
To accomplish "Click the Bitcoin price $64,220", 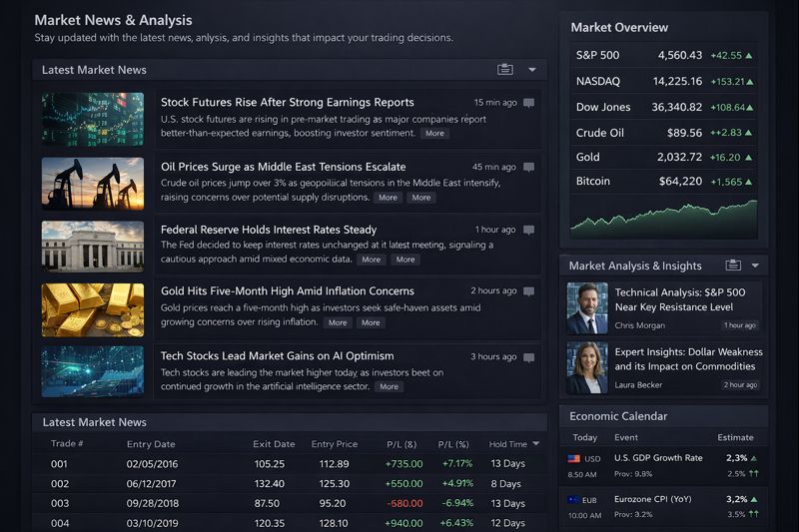I will tap(680, 182).
